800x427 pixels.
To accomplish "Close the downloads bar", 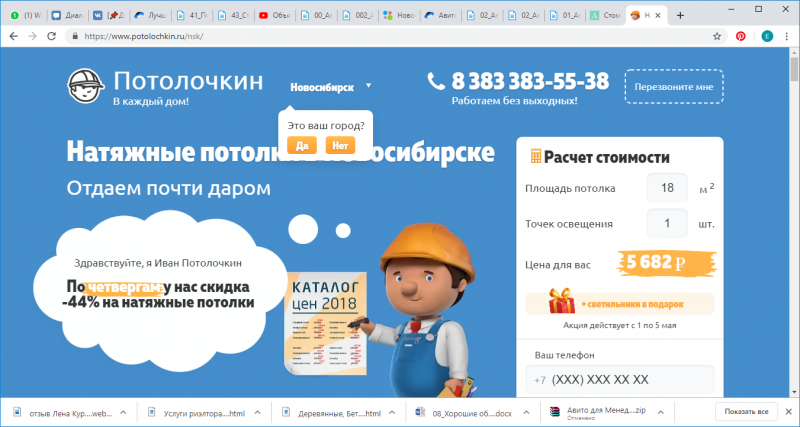I will point(788,412).
